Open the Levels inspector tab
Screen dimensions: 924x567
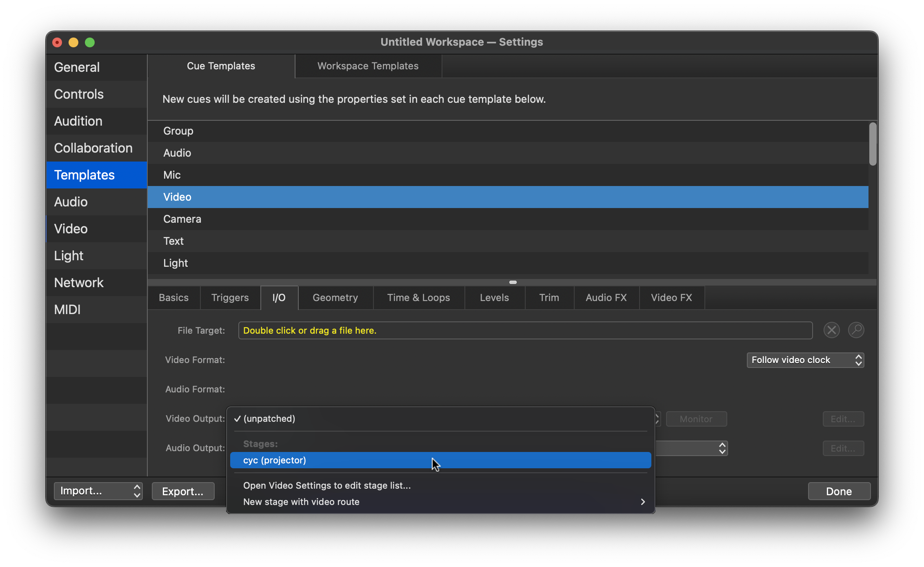pos(495,298)
